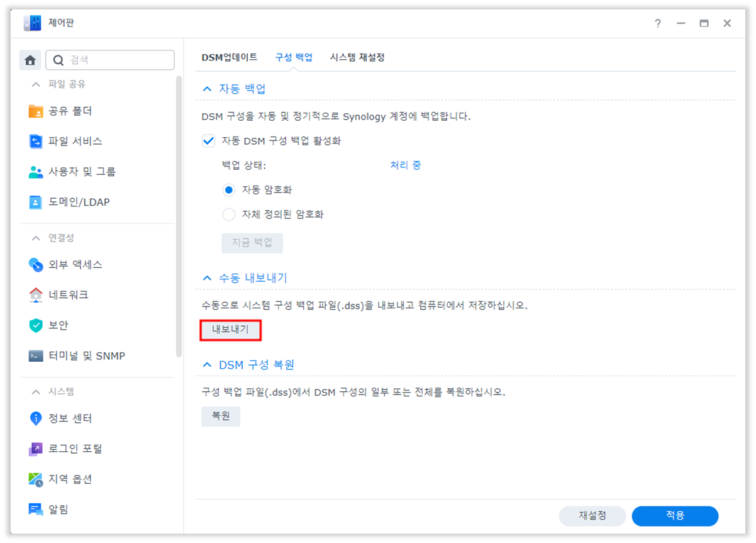The height and width of the screenshot is (543, 756).
Task: Open 파일 서비스 text in sidebar
Action: [75, 142]
